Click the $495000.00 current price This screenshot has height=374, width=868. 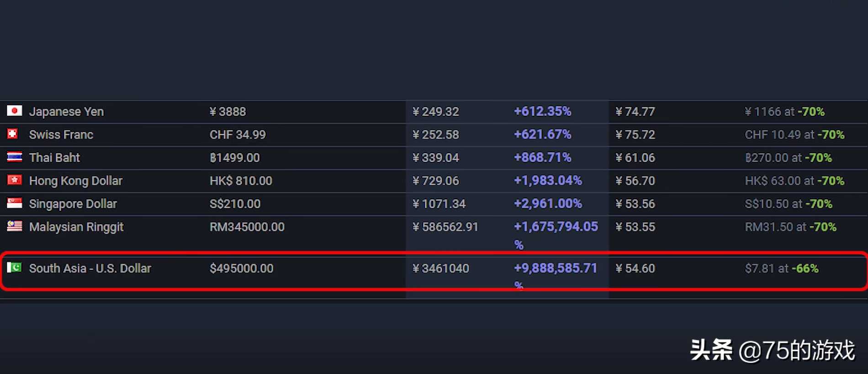pos(241,269)
